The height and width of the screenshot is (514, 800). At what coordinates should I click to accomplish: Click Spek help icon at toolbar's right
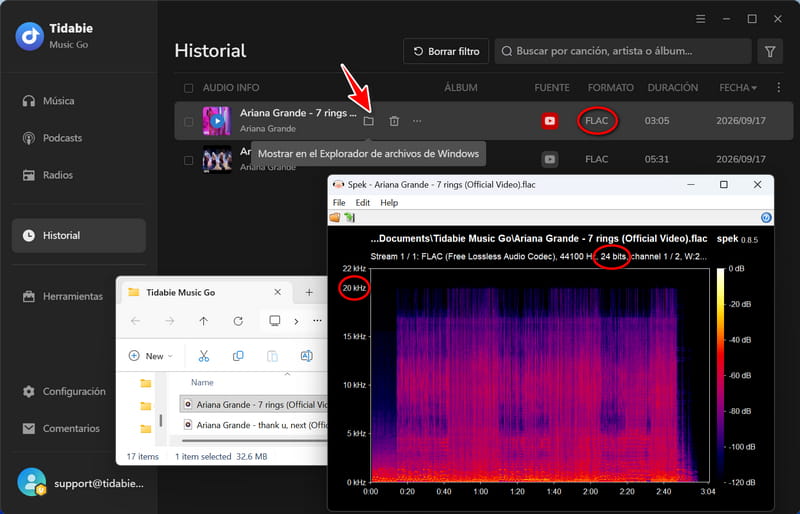[766, 218]
